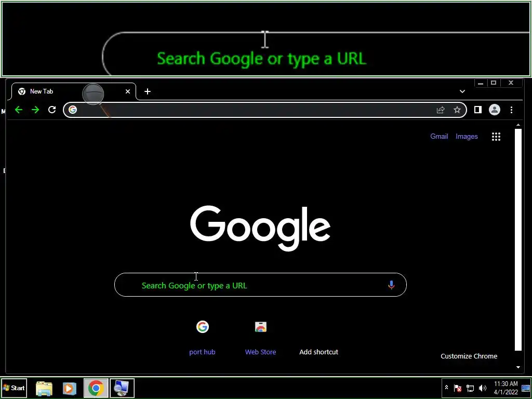Open the Windows Start menu
Screen dimensions: 532x399
coord(14,388)
